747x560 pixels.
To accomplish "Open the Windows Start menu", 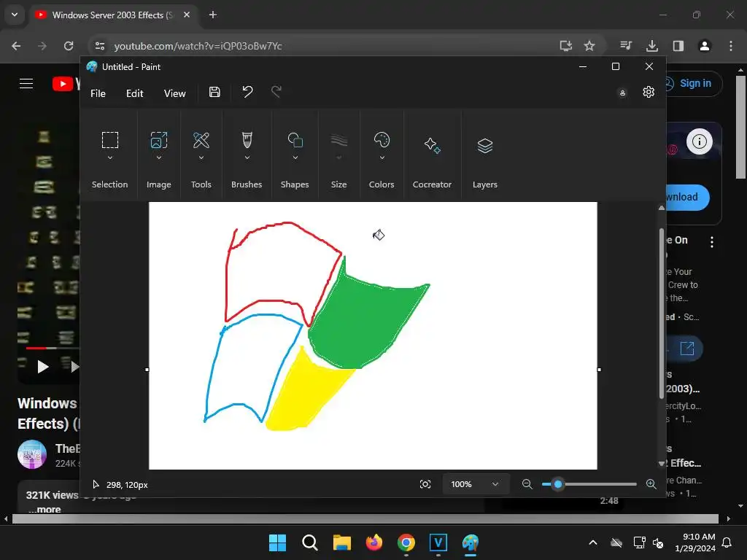I will pyautogui.click(x=277, y=542).
